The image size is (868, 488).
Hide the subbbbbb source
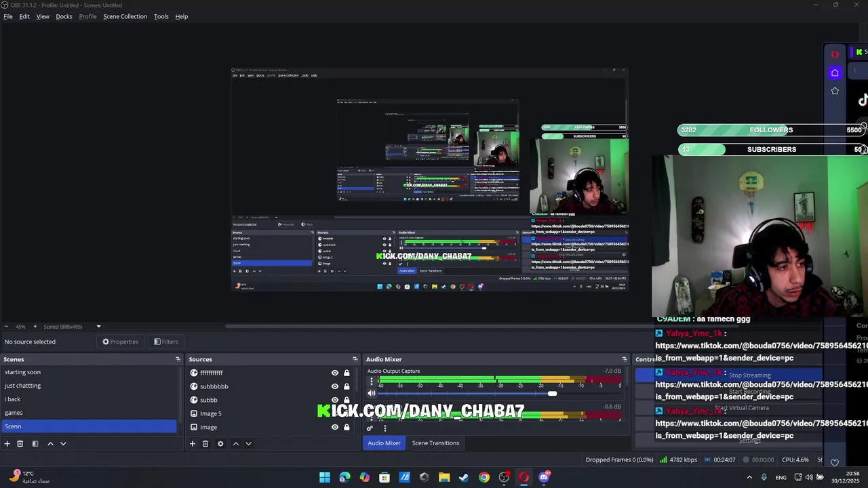click(x=334, y=386)
